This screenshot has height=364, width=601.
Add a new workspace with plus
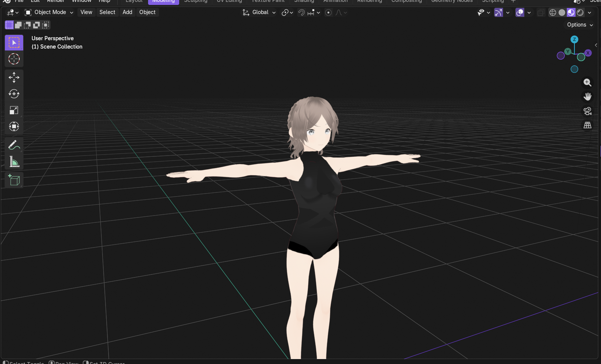[513, 2]
